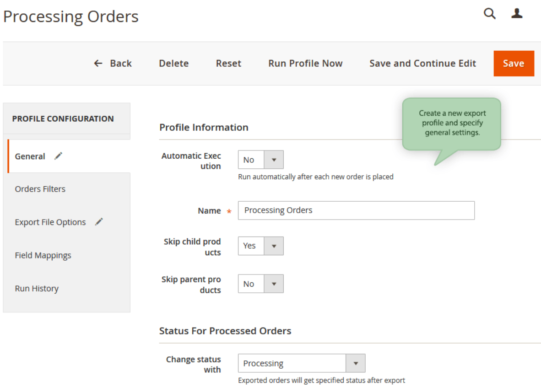Click the pencil icon beside Export File Options
The height and width of the screenshot is (392, 541).
point(99,222)
